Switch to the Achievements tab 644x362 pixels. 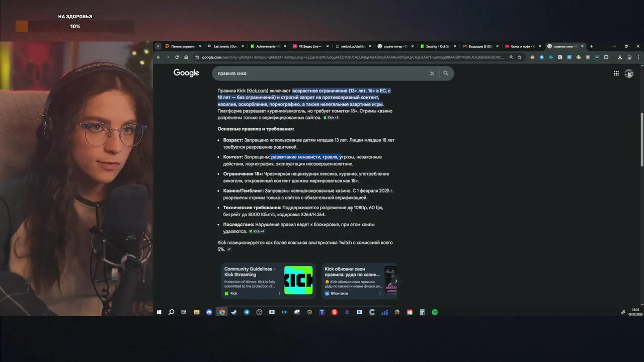[x=268, y=46]
